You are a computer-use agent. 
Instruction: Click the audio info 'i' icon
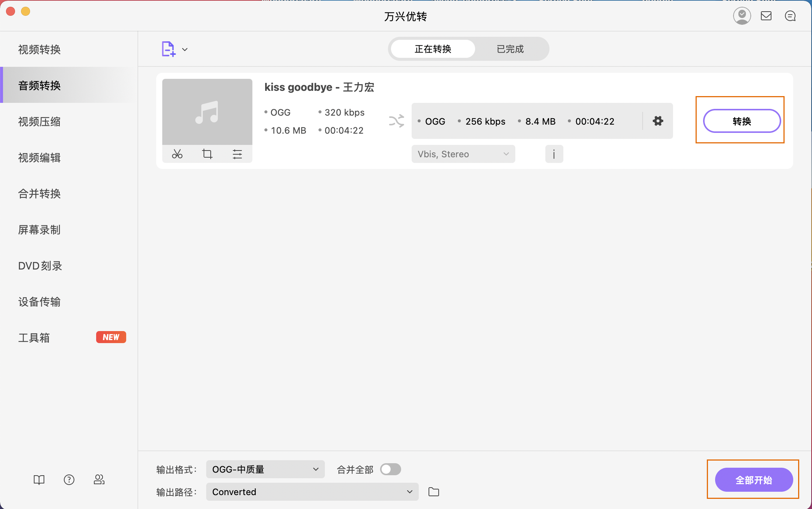pyautogui.click(x=554, y=154)
